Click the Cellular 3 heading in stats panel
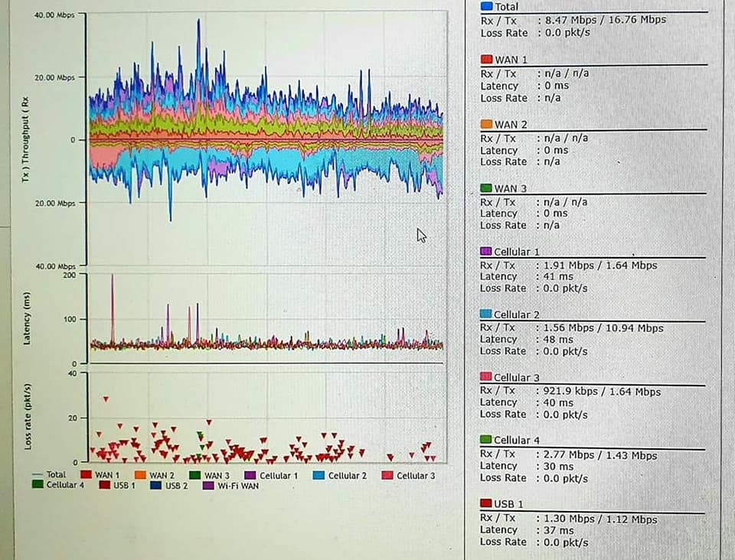Viewport: 735px width, 560px height. 516,377
